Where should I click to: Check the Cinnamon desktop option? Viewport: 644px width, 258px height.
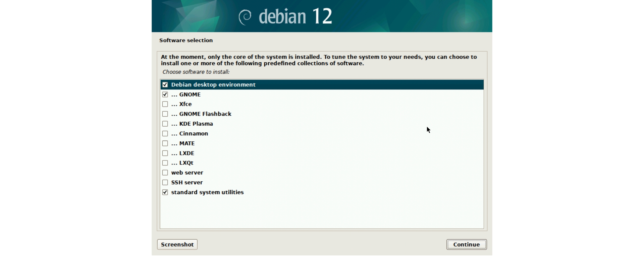(165, 134)
